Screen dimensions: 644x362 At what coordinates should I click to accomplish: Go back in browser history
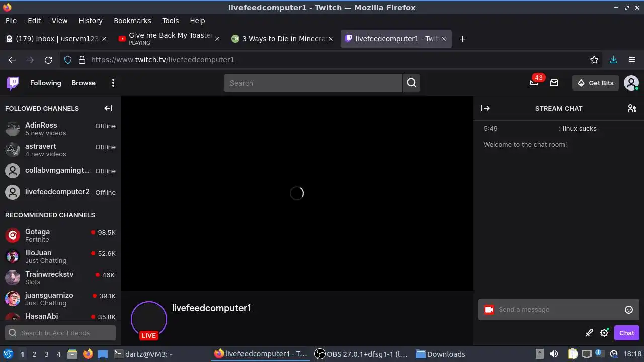click(x=12, y=60)
